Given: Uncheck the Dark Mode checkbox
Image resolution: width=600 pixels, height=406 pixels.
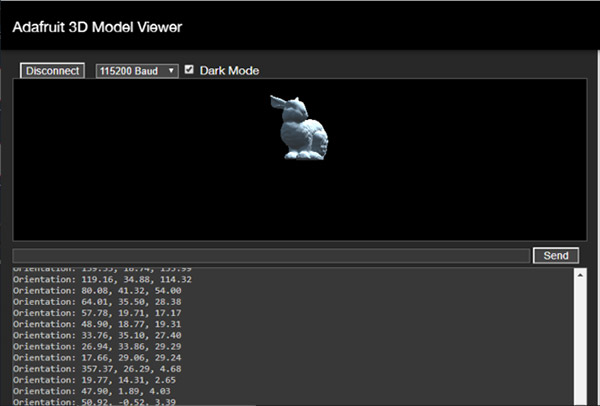Looking at the screenshot, I should [189, 70].
